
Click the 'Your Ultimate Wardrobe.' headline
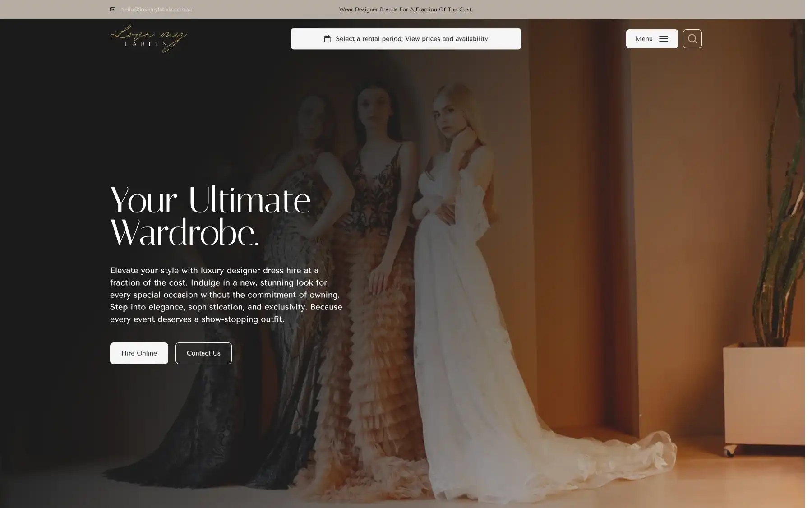tap(210, 216)
